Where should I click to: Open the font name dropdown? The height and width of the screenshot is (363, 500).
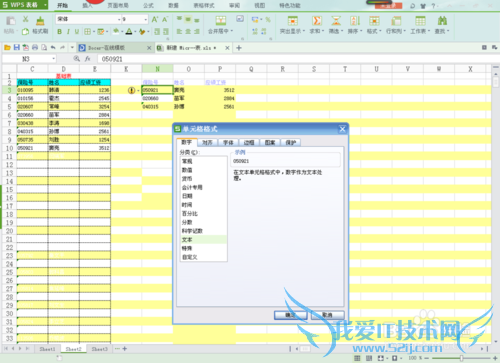click(x=119, y=20)
